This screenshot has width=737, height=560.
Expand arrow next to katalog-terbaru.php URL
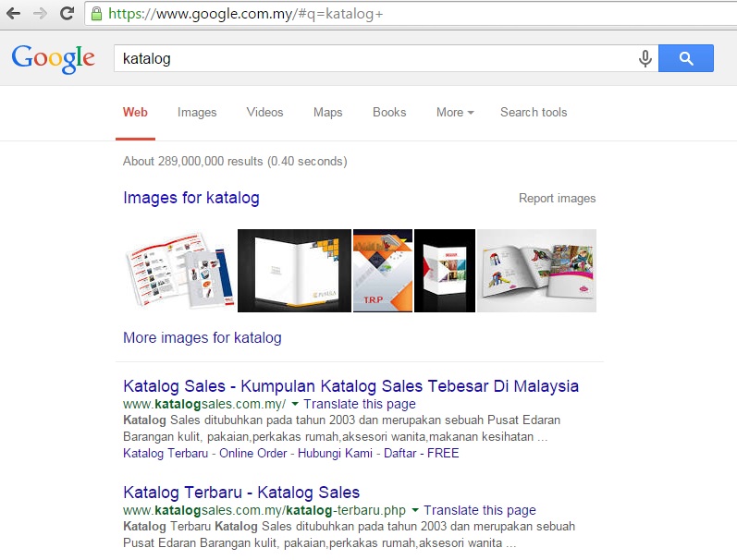click(x=415, y=510)
